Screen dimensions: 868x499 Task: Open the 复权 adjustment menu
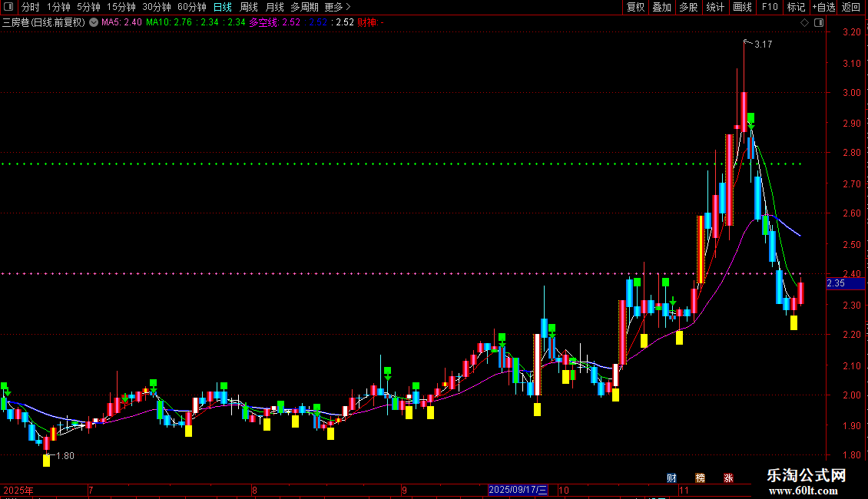pyautogui.click(x=635, y=7)
